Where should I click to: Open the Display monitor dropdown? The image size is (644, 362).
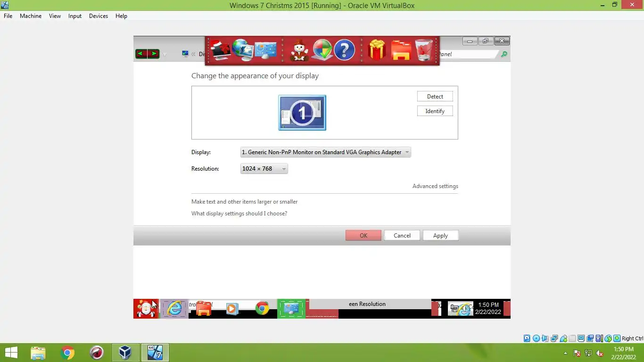pyautogui.click(x=325, y=152)
